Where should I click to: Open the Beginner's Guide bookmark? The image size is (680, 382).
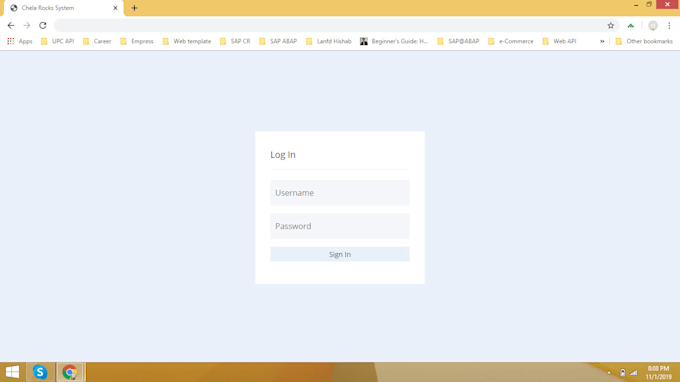pos(394,41)
